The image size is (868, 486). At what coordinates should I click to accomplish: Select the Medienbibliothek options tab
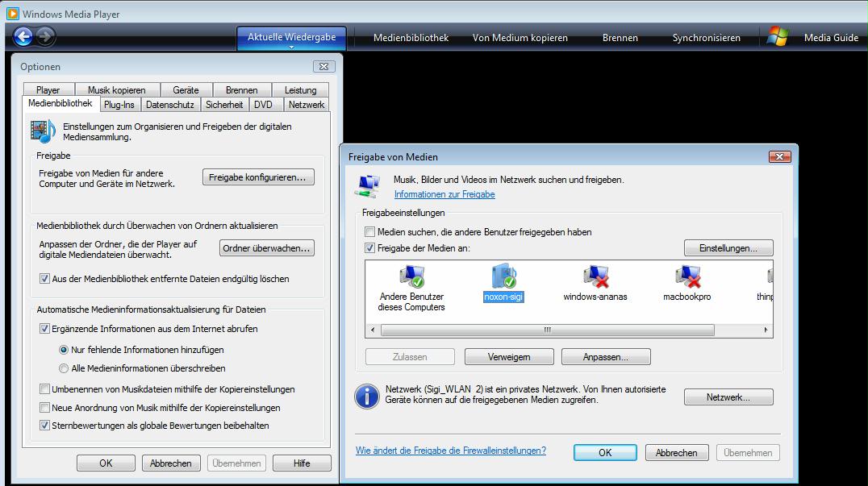[x=61, y=103]
